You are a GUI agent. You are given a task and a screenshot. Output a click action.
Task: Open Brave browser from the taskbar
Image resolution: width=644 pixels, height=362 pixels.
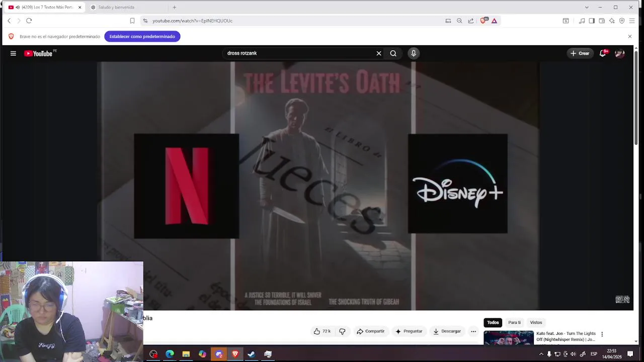click(x=235, y=354)
